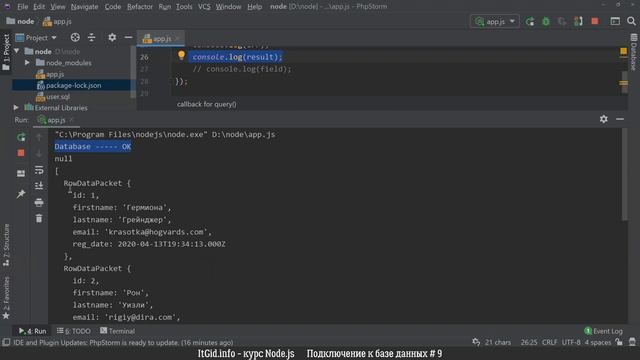This screenshot has height=360, width=640.
Task: Open the Favorites tool window tab
Action: (6, 298)
